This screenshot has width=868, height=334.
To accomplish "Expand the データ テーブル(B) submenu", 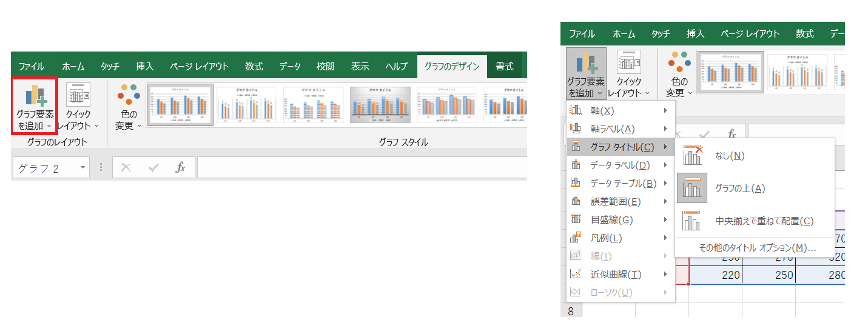I will 621,183.
